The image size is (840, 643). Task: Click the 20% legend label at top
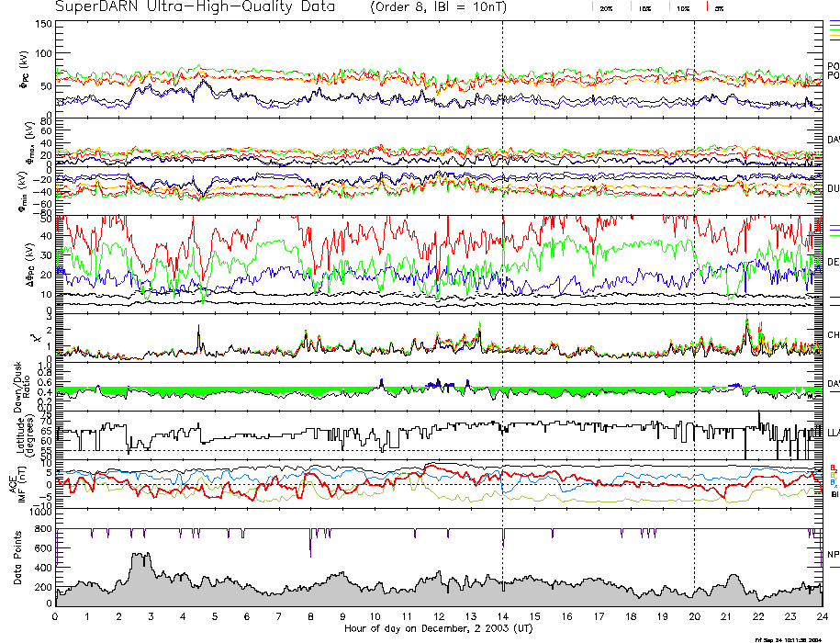tap(606, 7)
